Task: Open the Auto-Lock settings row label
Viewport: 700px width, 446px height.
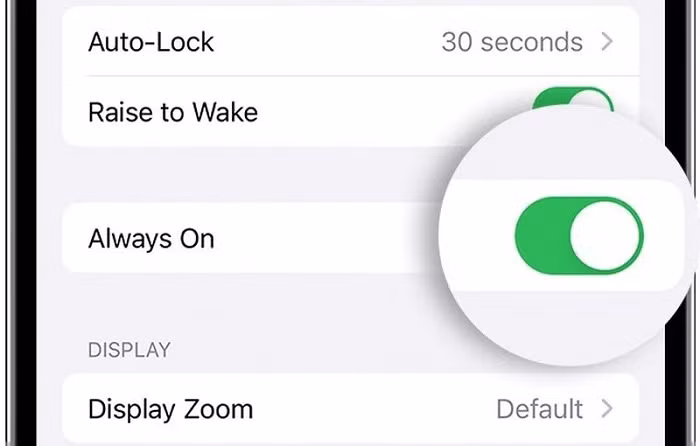Action: tap(151, 42)
